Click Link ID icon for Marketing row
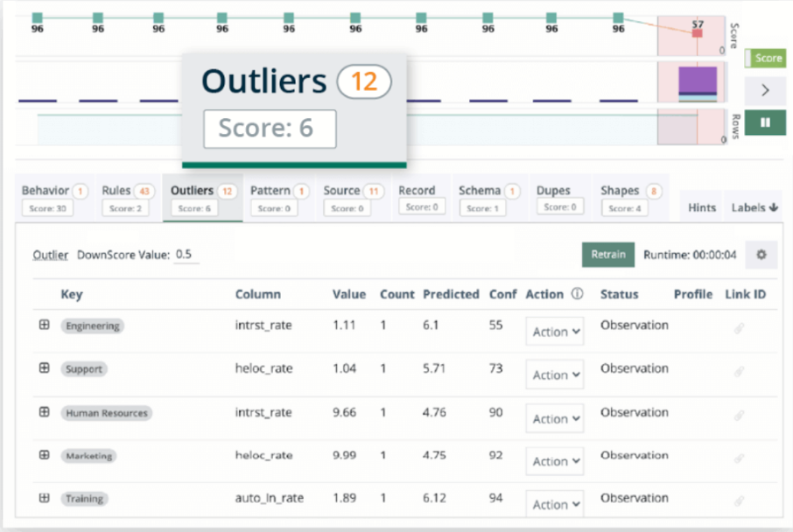 click(x=740, y=458)
